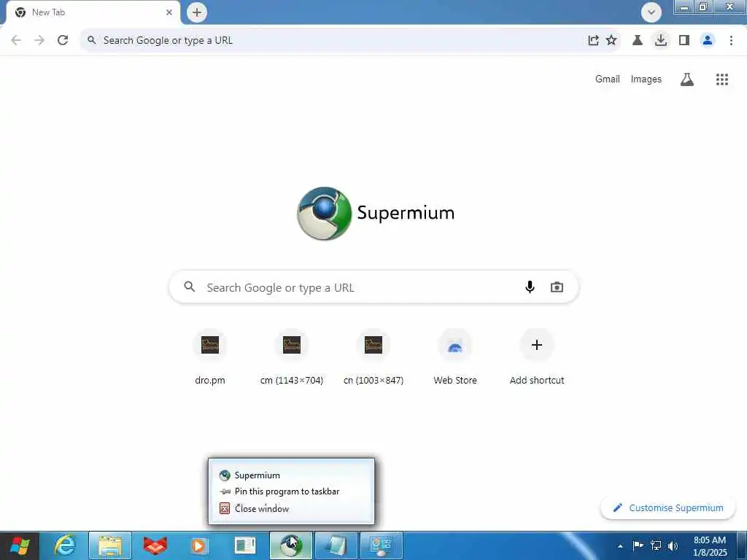Close the New Tab tab

pos(169,12)
